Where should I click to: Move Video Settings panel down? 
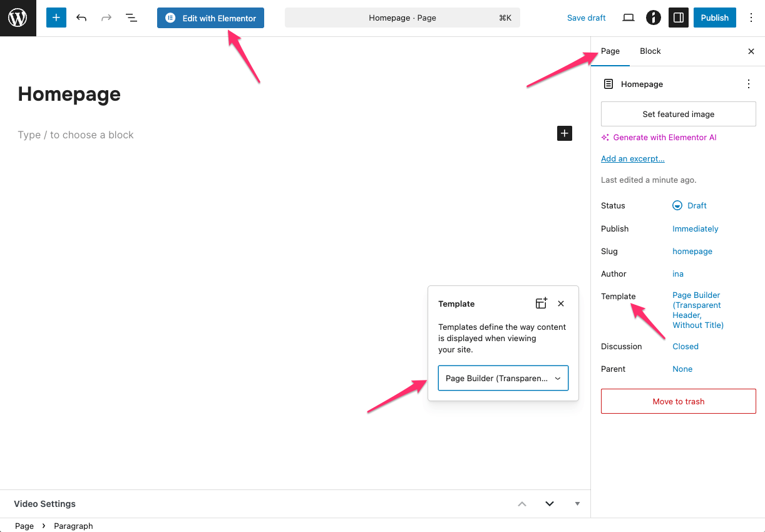pyautogui.click(x=550, y=504)
